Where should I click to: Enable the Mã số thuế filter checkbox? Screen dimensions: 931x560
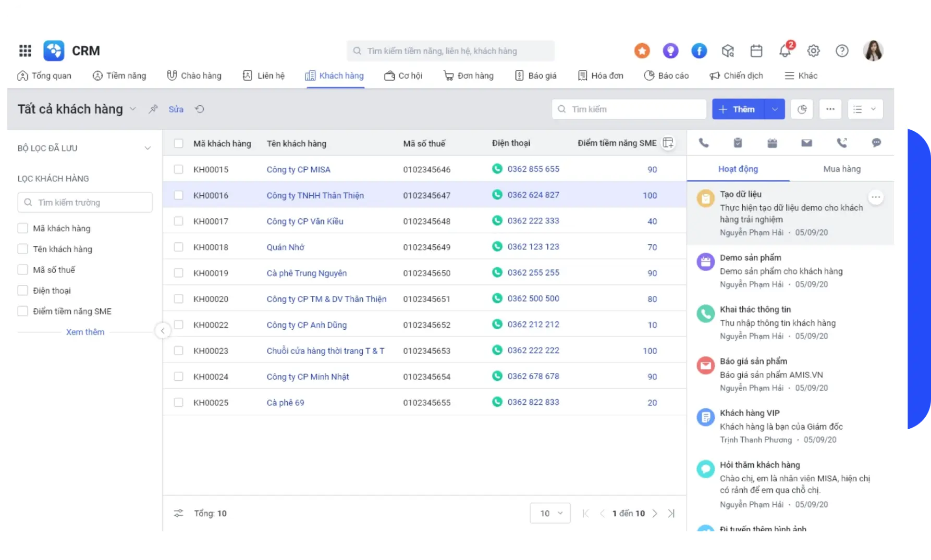point(23,270)
